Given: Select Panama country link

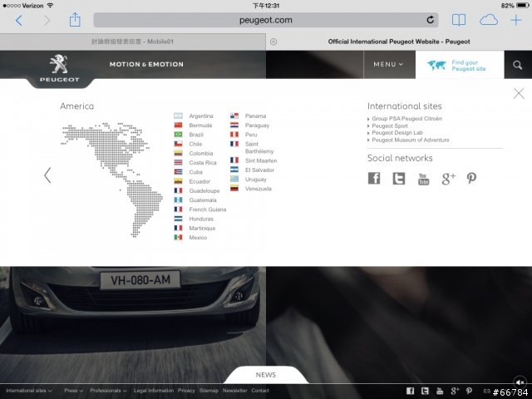Looking at the screenshot, I should 255,116.
